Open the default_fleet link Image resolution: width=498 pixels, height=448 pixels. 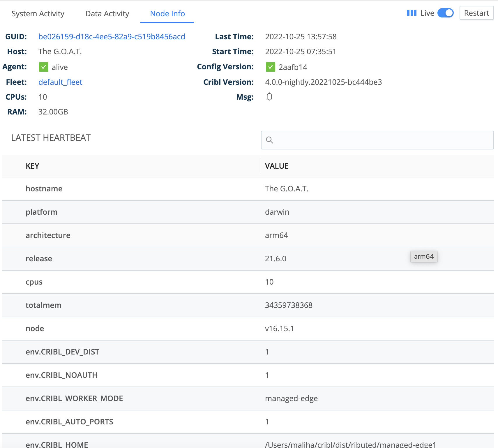point(60,82)
